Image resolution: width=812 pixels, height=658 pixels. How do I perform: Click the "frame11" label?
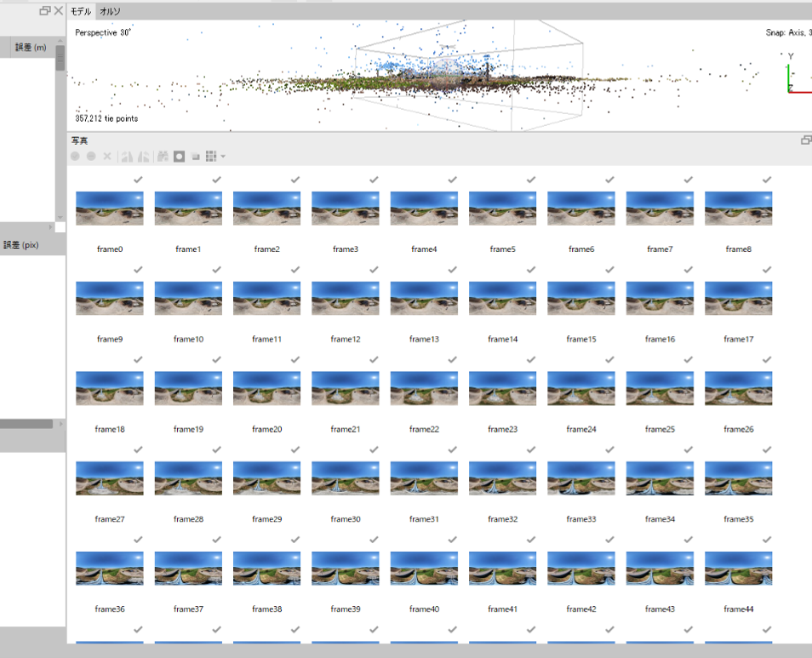(266, 339)
